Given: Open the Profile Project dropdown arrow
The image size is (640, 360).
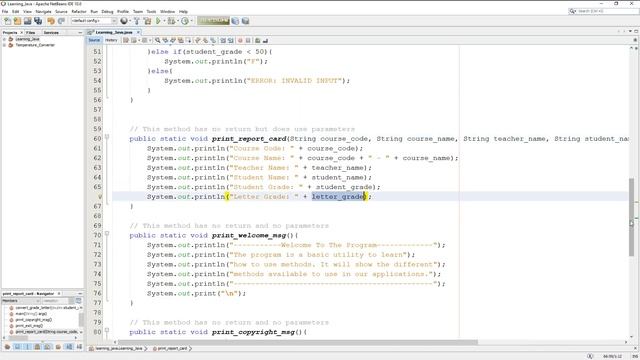Looking at the screenshot, I should (191, 21).
